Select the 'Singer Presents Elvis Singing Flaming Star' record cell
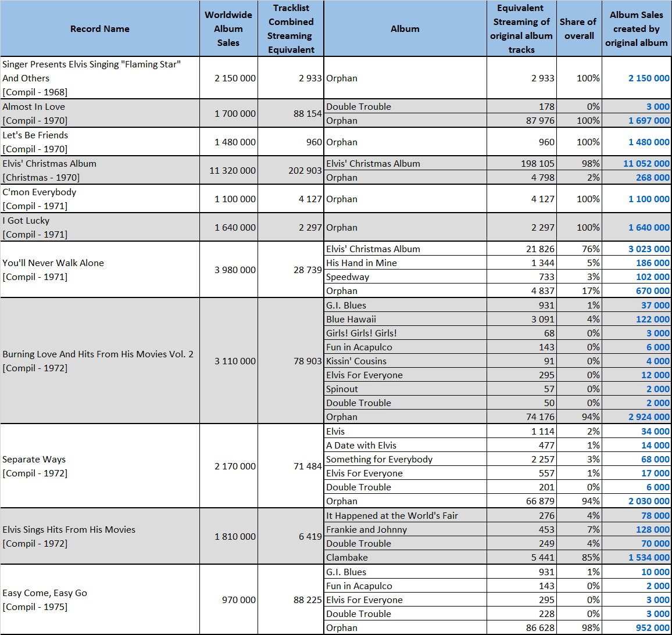This screenshot has height=635, width=672. click(100, 78)
